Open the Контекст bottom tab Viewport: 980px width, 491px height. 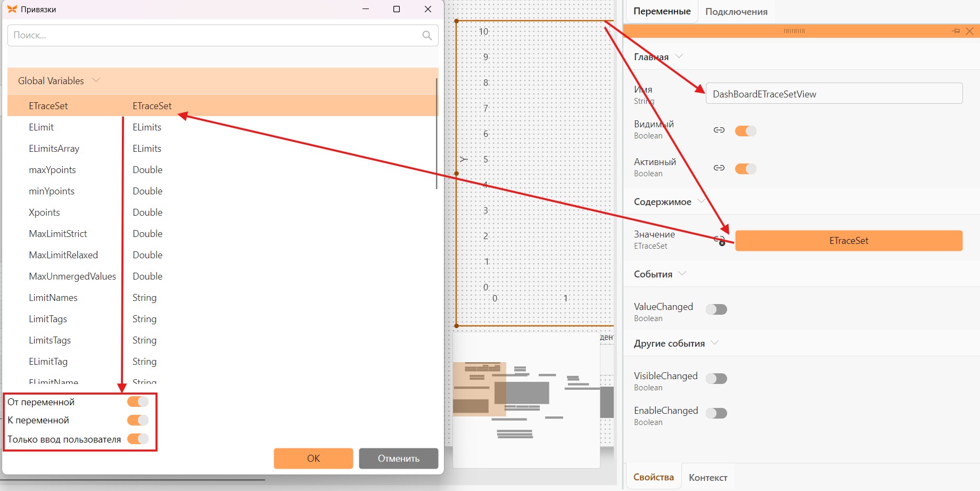coord(708,478)
